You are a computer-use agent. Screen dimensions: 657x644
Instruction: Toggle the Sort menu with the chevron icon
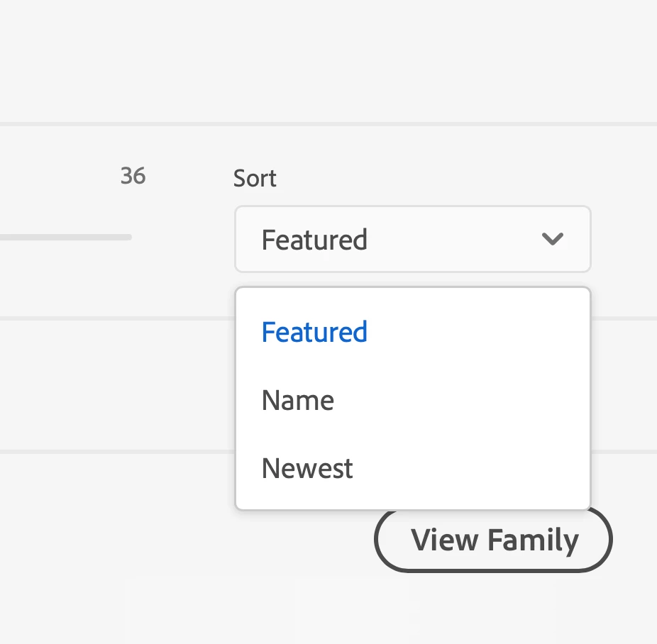tap(552, 239)
